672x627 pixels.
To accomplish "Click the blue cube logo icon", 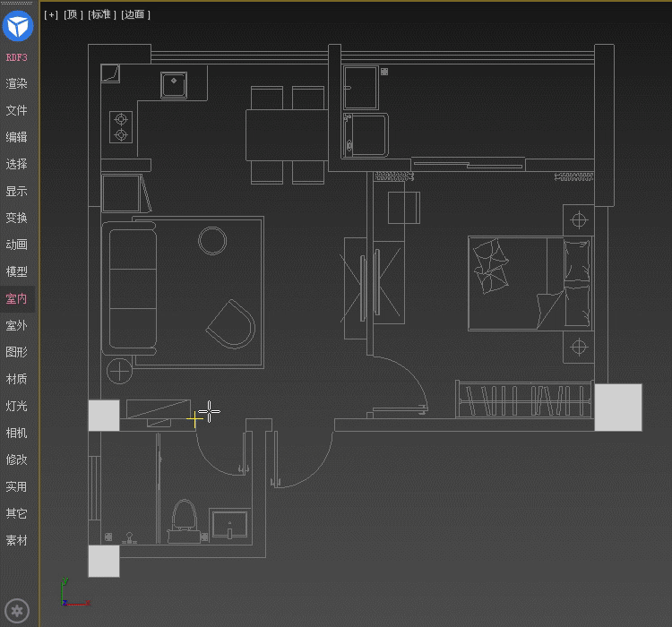I will 18,26.
